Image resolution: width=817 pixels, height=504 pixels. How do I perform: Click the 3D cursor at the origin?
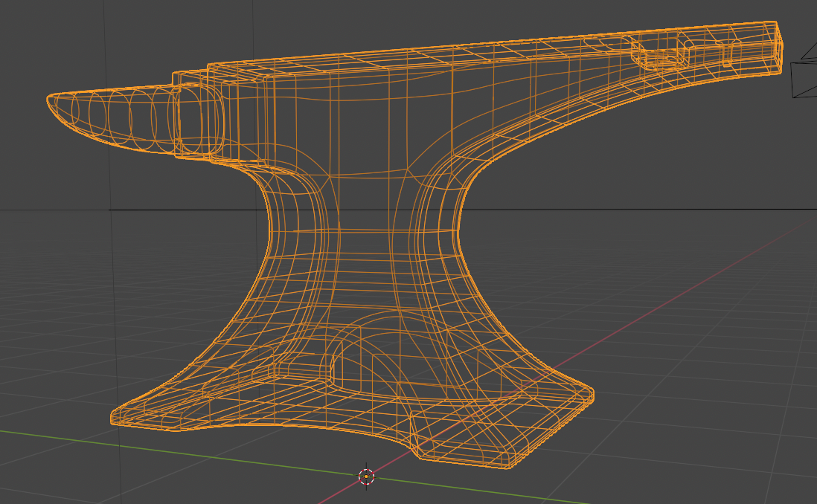[366, 476]
